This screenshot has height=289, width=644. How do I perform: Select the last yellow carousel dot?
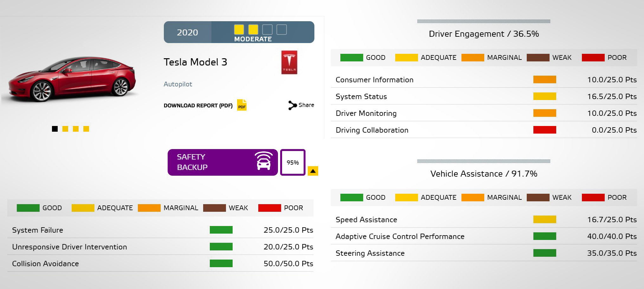(86, 129)
